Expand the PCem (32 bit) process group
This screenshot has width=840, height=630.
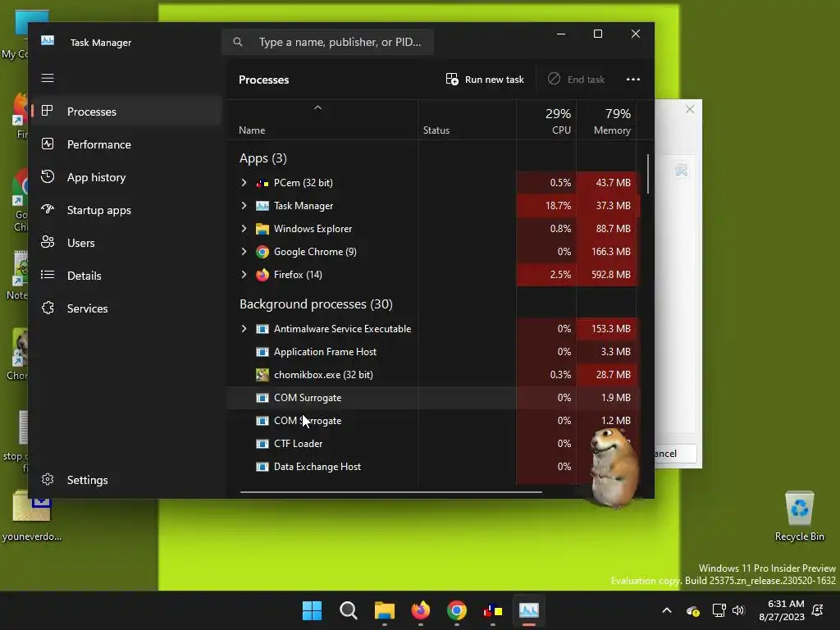(244, 183)
